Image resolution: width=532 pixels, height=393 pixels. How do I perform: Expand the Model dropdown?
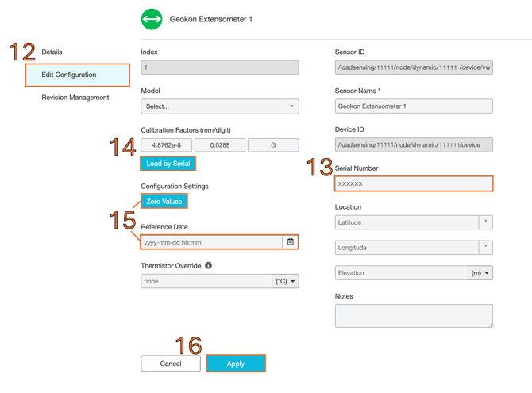point(220,106)
